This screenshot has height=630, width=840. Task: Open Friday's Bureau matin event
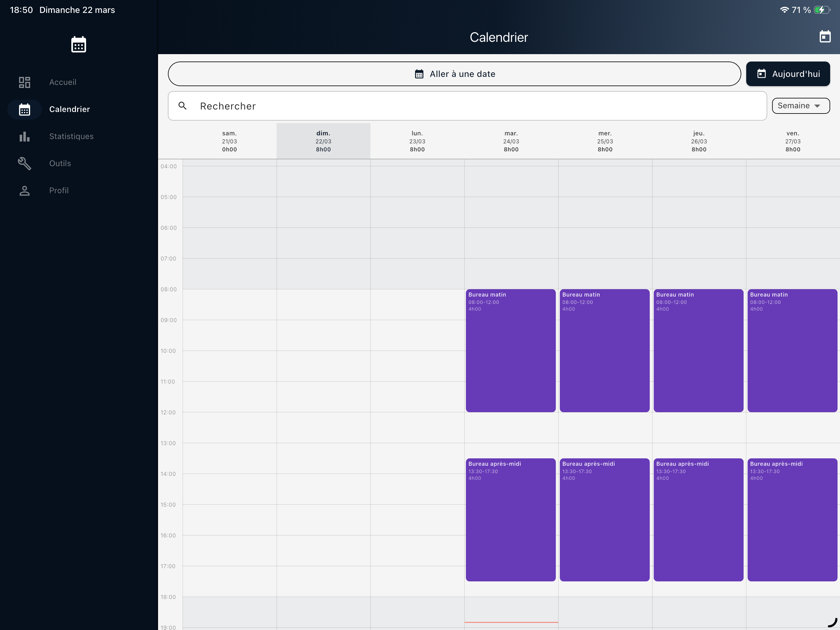(x=792, y=350)
